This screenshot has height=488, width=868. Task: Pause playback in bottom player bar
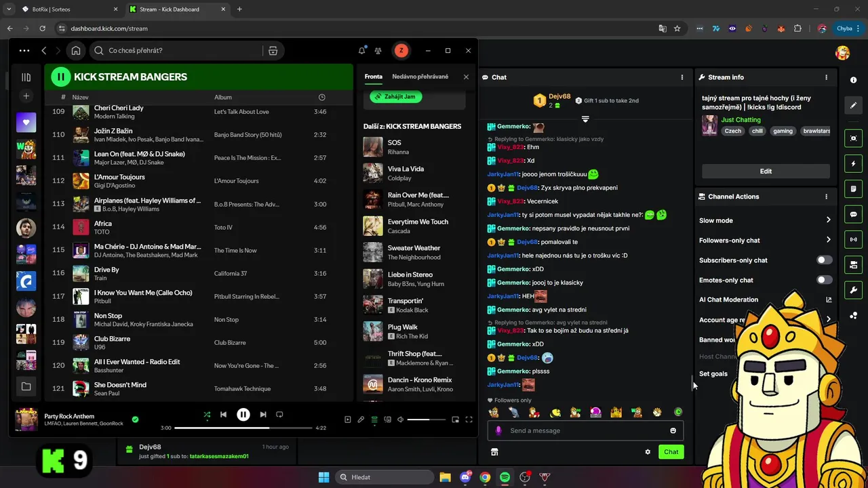click(243, 415)
